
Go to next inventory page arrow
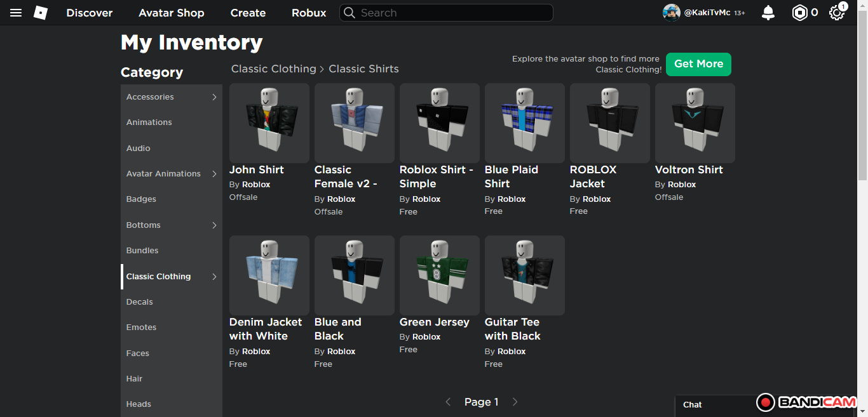coord(515,402)
